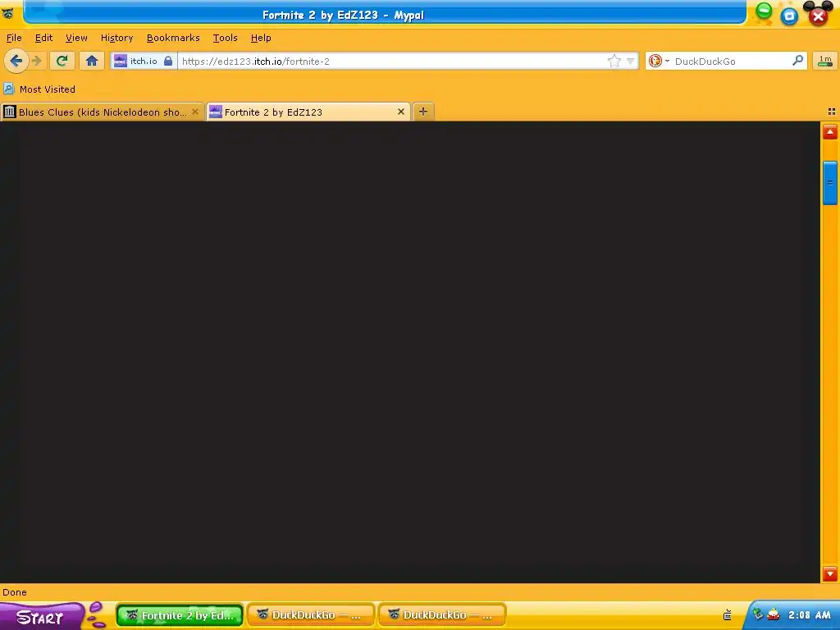840x630 pixels.
Task: Click the secure lock icon in address bar
Action: click(x=168, y=61)
